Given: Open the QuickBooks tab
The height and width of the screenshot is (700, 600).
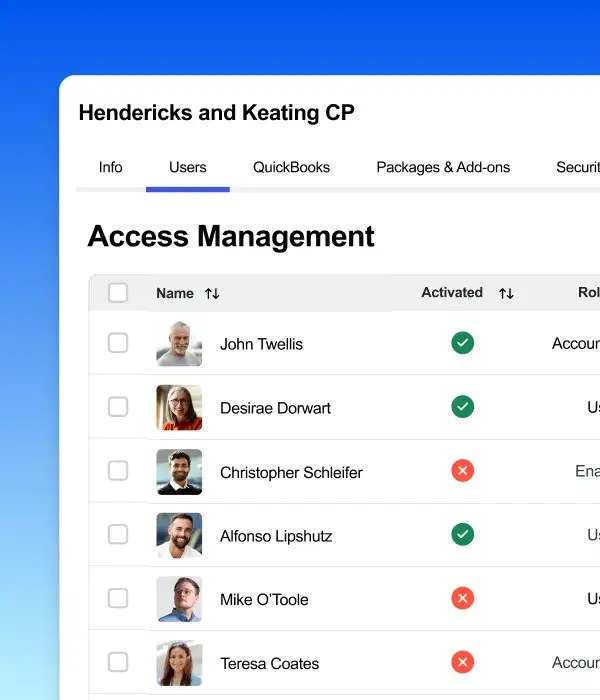Looking at the screenshot, I should (291, 167).
